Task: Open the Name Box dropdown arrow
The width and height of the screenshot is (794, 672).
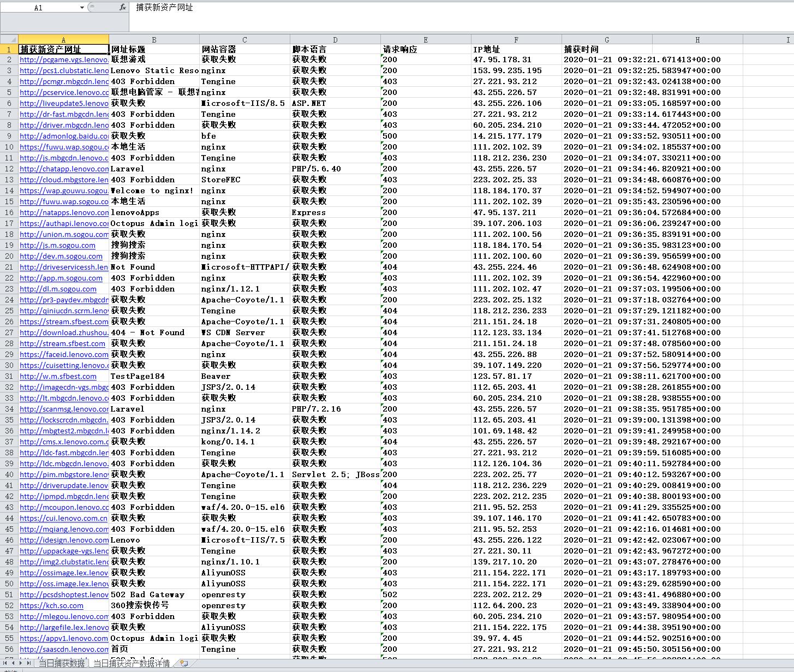Action: (x=82, y=8)
